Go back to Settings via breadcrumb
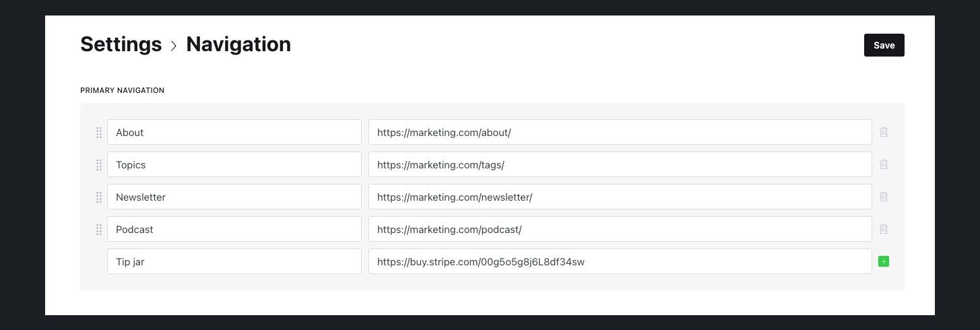This screenshot has width=980, height=330. (x=121, y=44)
